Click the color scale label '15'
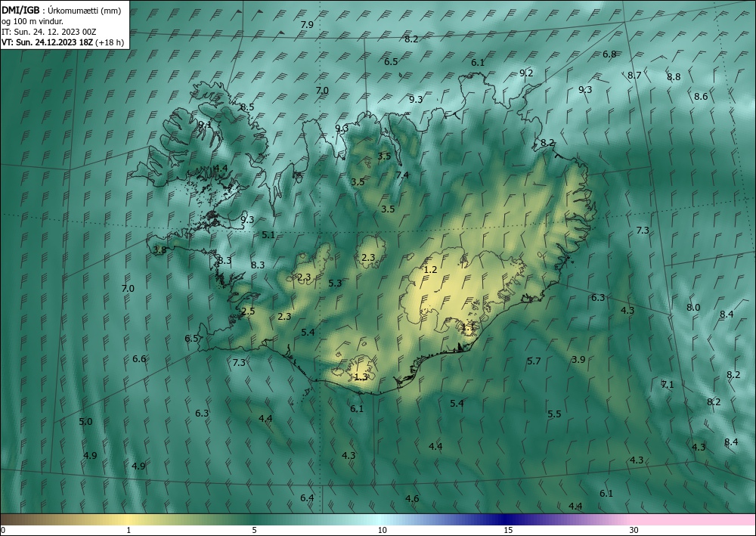Image resolution: width=756 pixels, height=536 pixels. (x=508, y=530)
